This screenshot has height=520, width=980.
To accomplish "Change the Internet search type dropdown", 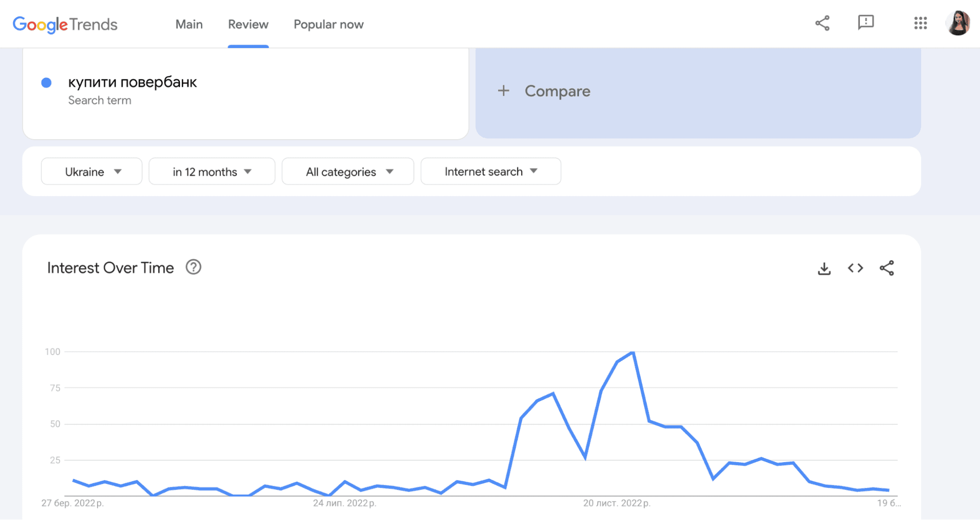I will click(490, 172).
